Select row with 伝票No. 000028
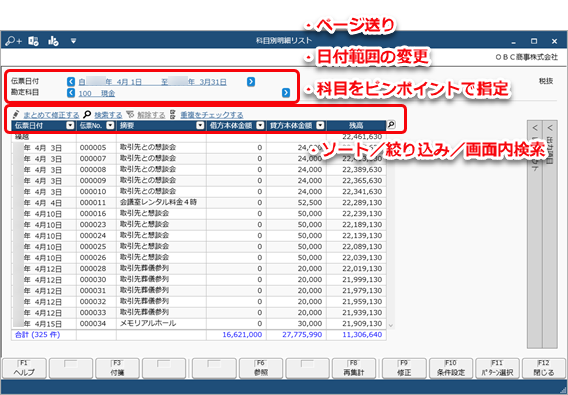568x395 pixels. pos(199,269)
